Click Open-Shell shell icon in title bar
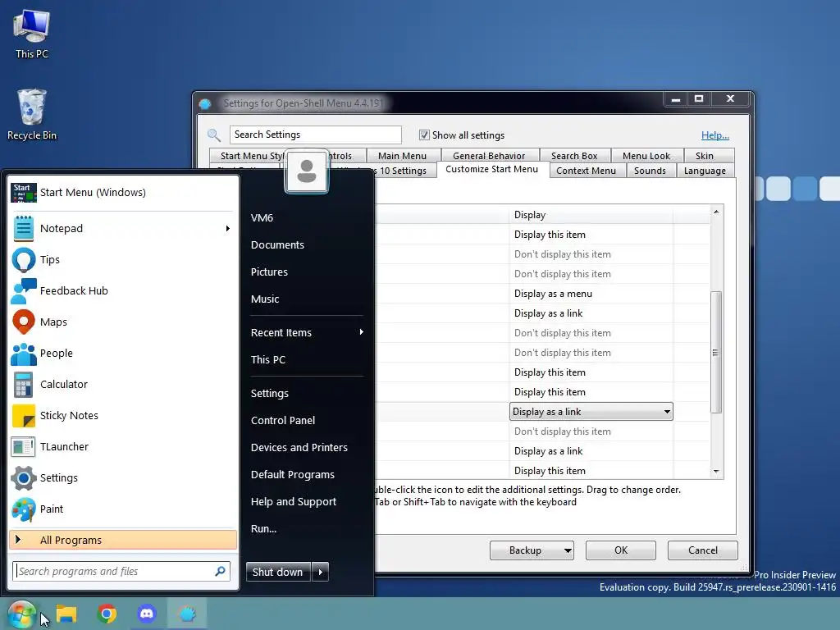 [205, 103]
